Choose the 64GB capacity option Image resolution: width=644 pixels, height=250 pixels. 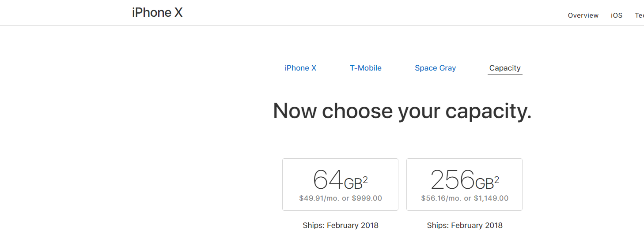[x=340, y=184]
